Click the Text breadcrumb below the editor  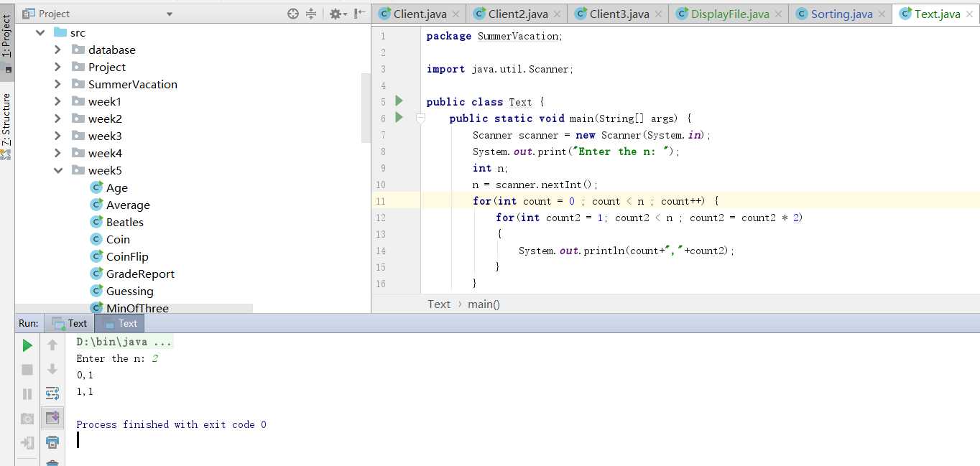click(439, 304)
